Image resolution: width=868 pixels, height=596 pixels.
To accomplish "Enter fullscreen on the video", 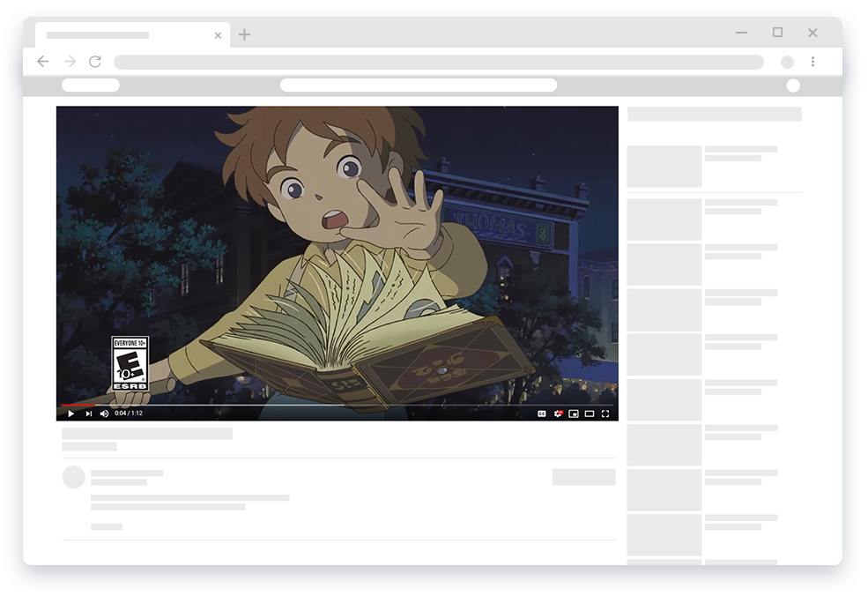I will (605, 413).
